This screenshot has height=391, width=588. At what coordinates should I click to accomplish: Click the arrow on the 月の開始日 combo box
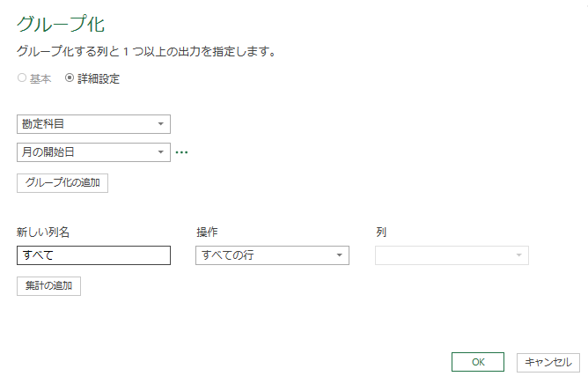click(x=161, y=152)
